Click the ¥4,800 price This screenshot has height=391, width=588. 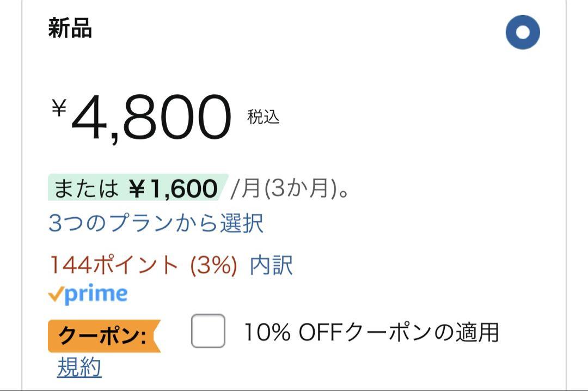tap(141, 118)
